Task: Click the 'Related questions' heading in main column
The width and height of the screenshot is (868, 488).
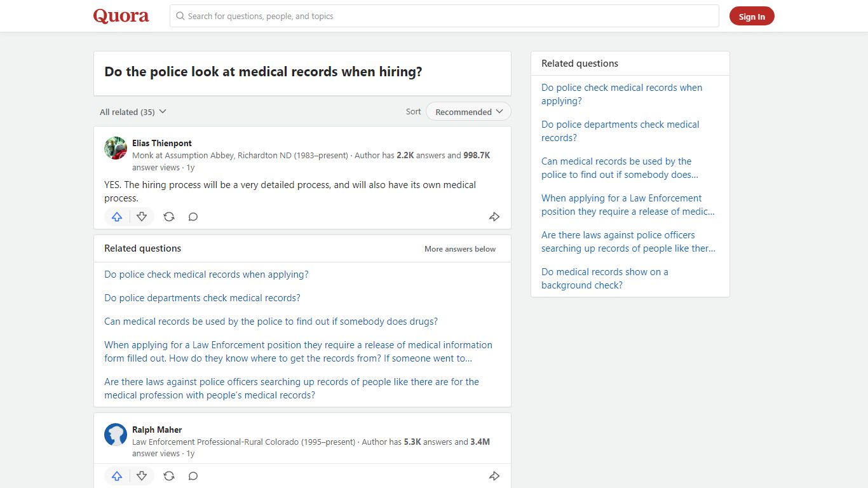Action: click(143, 248)
